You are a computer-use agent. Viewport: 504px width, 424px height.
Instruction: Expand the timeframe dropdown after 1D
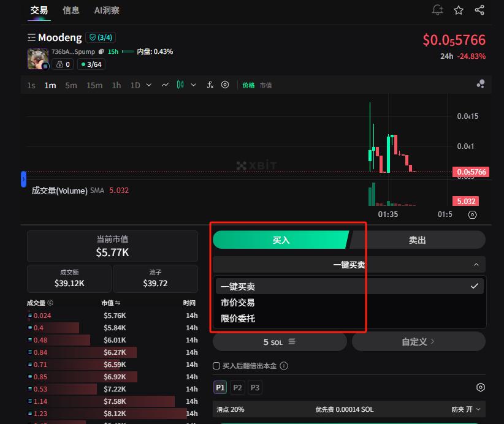pos(148,85)
